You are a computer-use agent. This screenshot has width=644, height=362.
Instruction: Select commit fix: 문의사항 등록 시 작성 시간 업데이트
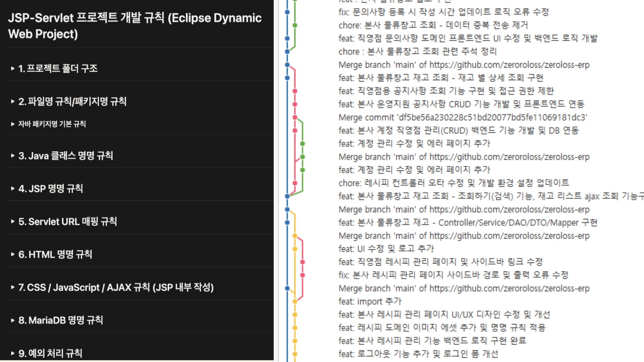pos(444,12)
